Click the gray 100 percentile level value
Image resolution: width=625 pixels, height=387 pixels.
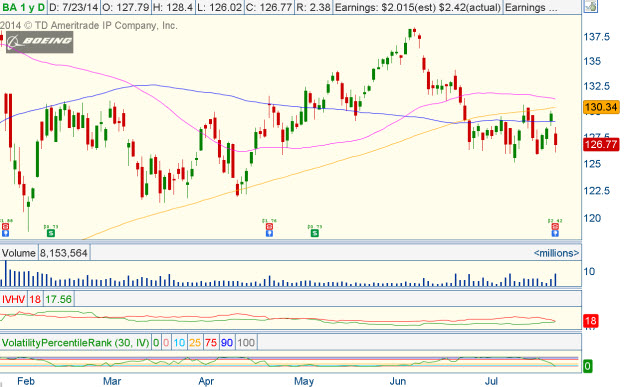pos(246,343)
